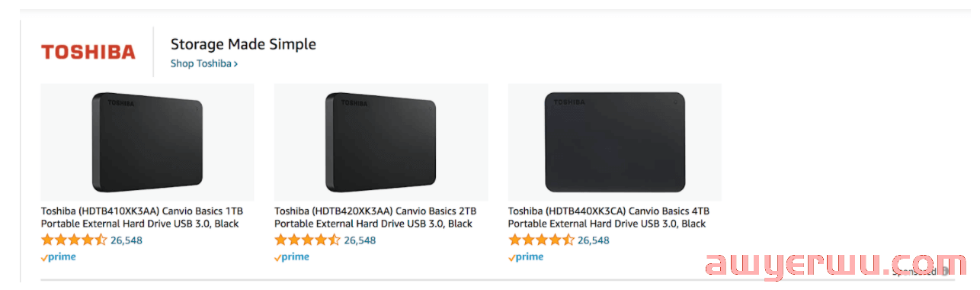Open 26,548 reviews for 1TB drive

127,240
